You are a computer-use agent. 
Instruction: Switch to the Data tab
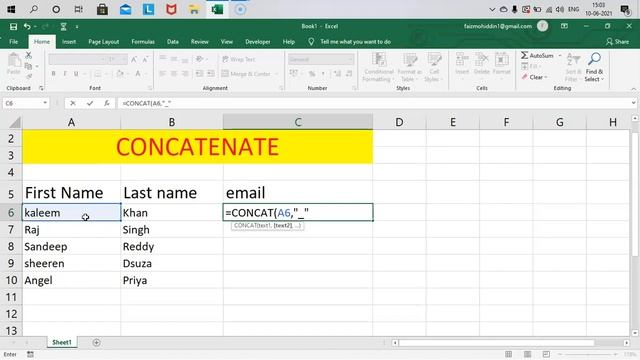pos(173,42)
